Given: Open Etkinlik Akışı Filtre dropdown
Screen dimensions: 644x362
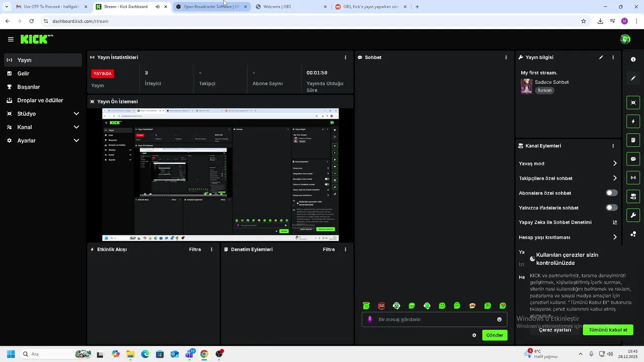Looking at the screenshot, I should 195,249.
